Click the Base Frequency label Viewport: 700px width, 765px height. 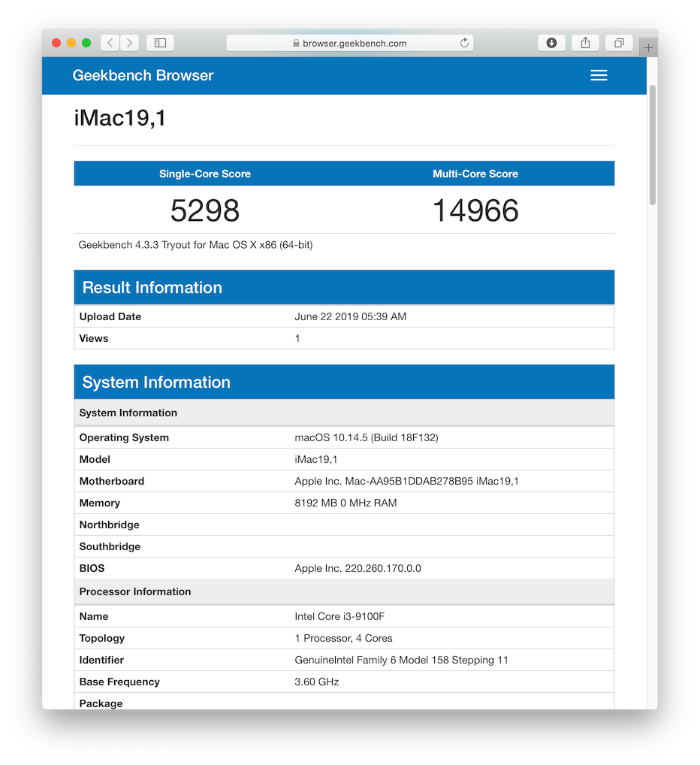(119, 682)
